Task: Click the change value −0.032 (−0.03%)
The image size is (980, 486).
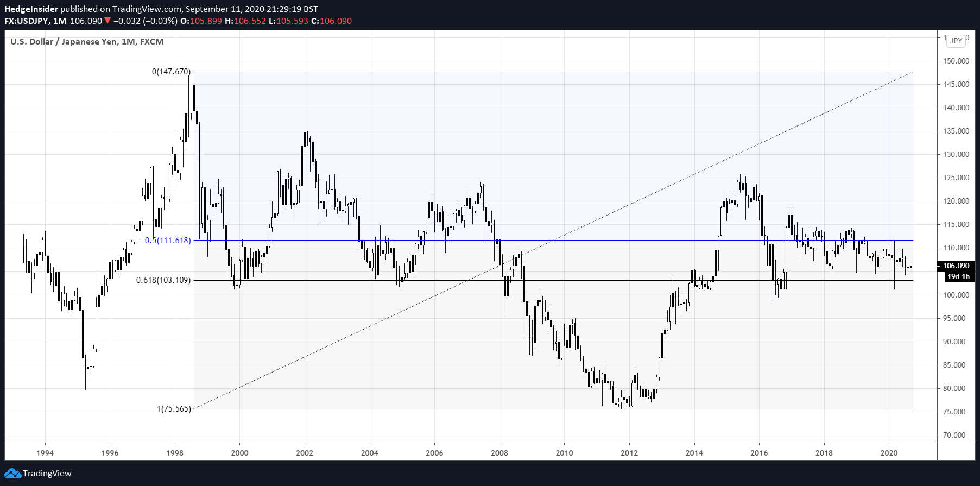Action: pos(146,21)
